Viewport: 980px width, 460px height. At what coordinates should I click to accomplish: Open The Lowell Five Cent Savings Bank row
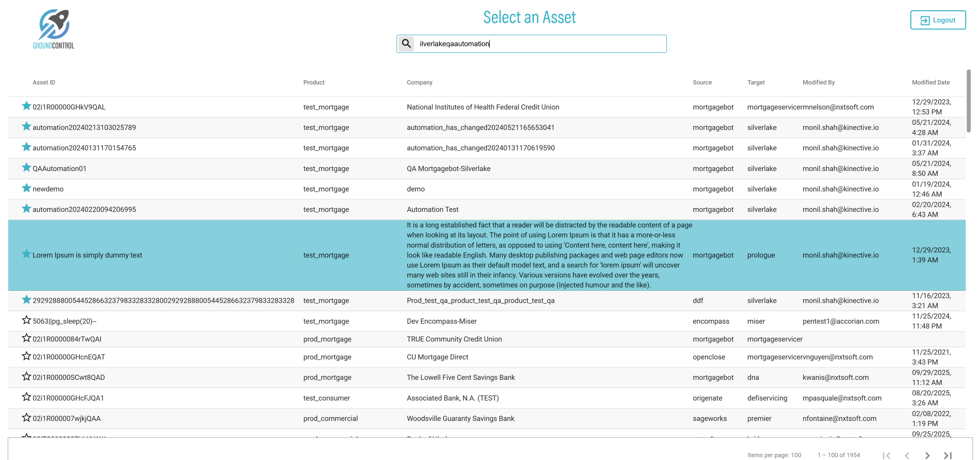460,377
